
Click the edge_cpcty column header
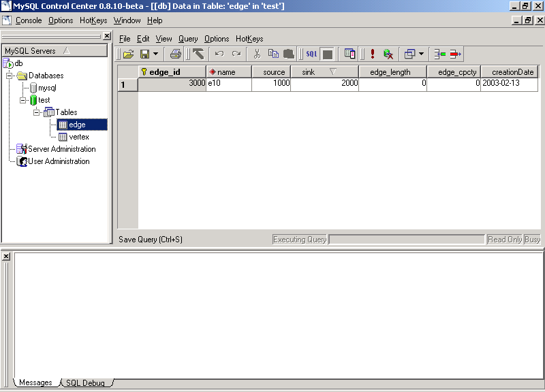(454, 72)
